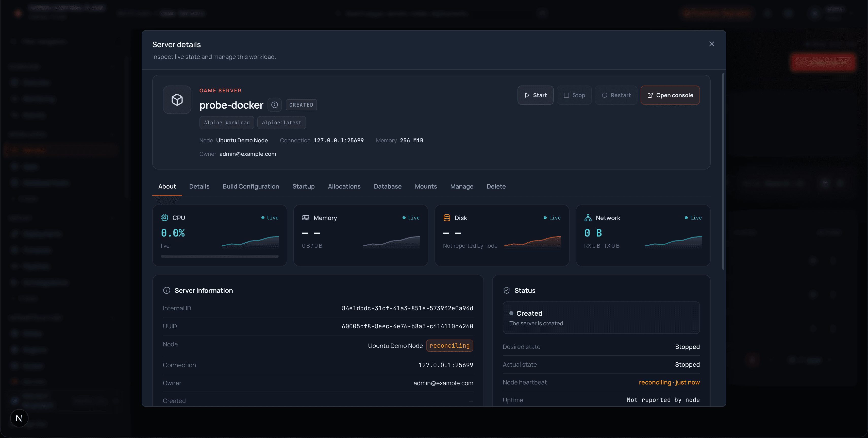The height and width of the screenshot is (438, 868).
Task: Select the Delete tab
Action: pos(496,186)
